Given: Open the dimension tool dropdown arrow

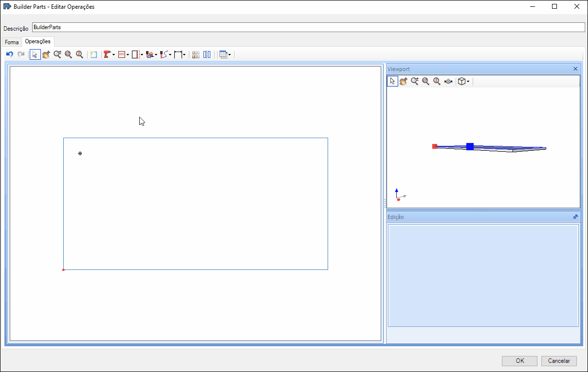Looking at the screenshot, I should (x=184, y=55).
